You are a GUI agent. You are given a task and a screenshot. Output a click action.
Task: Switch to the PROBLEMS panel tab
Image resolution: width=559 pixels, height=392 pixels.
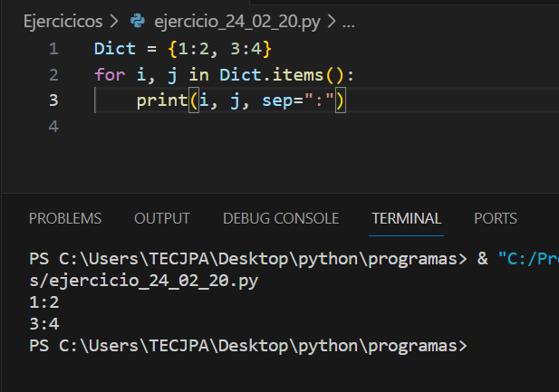point(65,218)
